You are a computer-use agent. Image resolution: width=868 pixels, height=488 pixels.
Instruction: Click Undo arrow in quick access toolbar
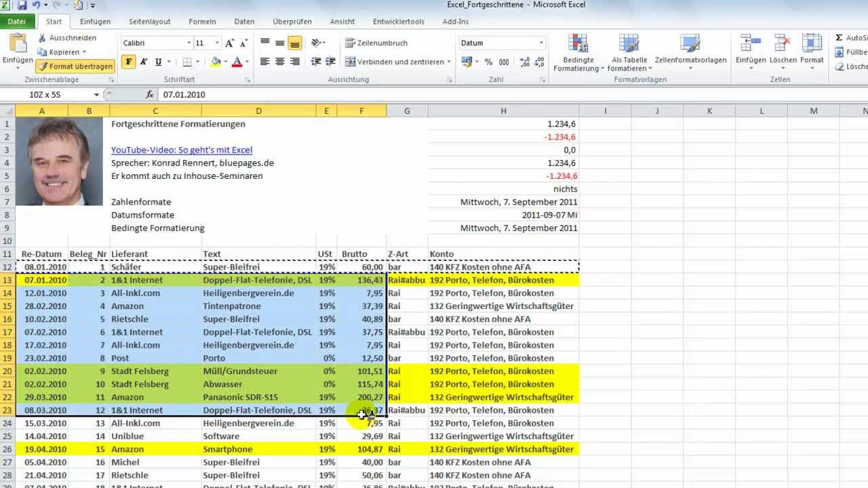coord(37,5)
